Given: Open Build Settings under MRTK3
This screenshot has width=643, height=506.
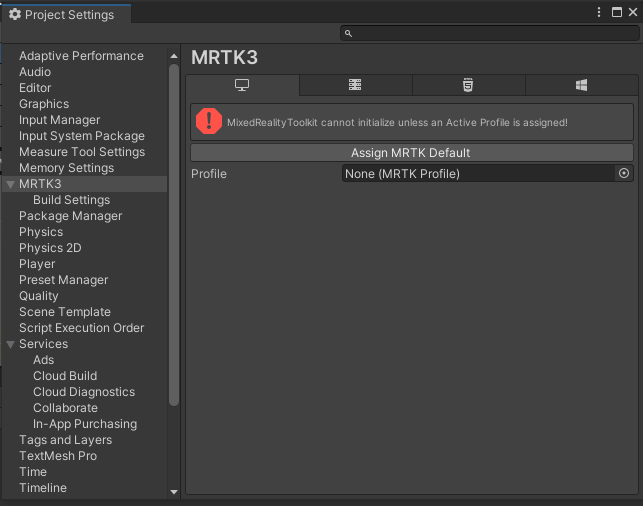Looking at the screenshot, I should point(71,200).
